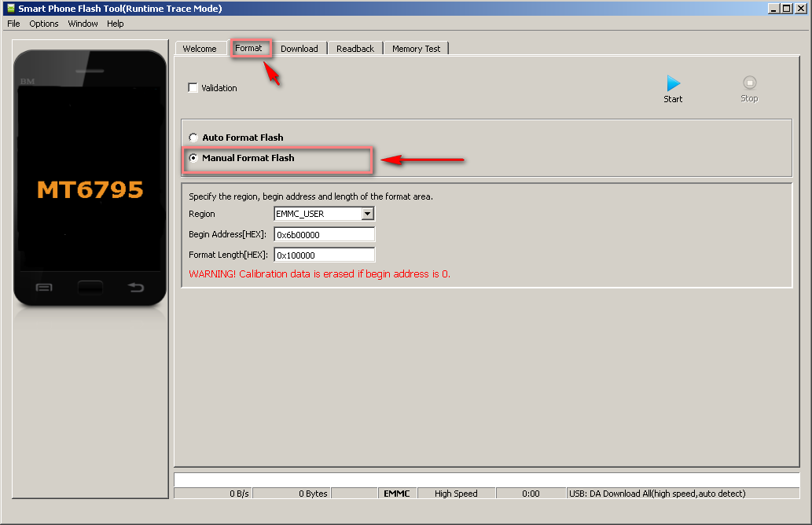The height and width of the screenshot is (525, 812).
Task: Open the Help menu
Action: tap(116, 24)
